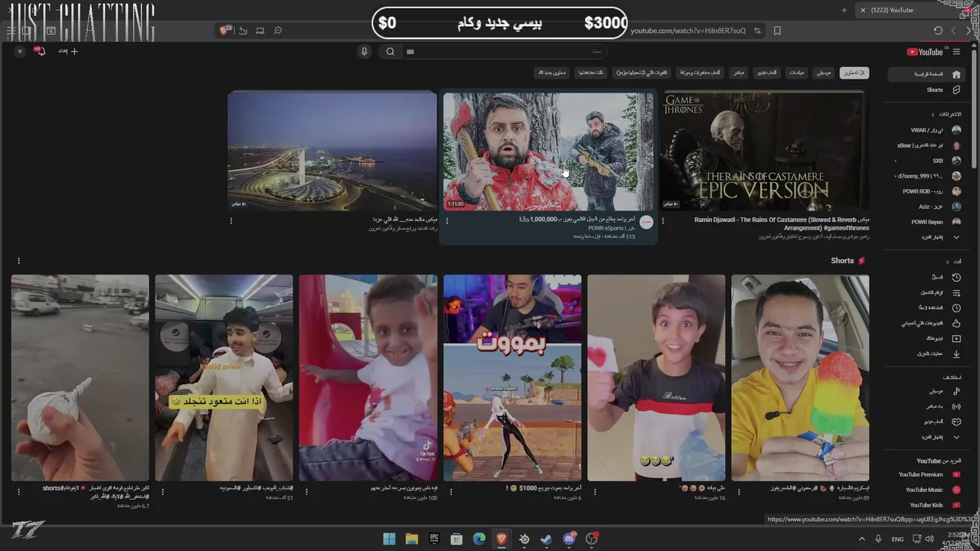Viewport: 980px width, 551px height.
Task: Click the Create (إنشاء) button
Action: pos(69,51)
